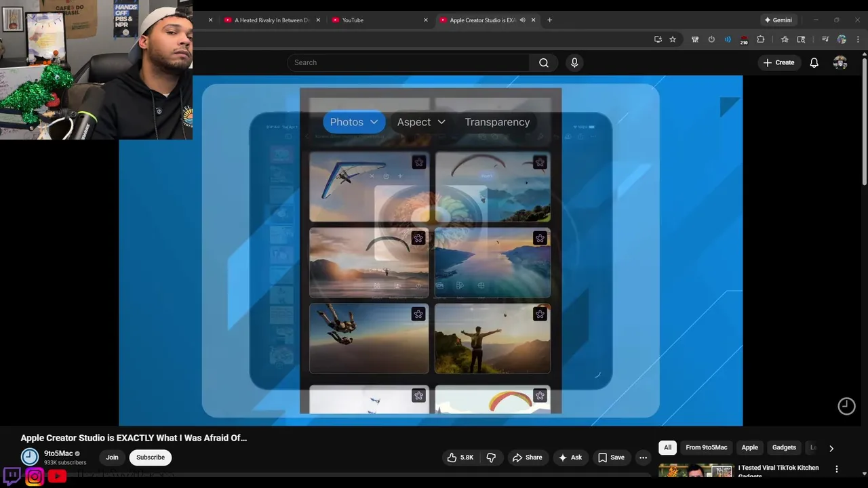The width and height of the screenshot is (868, 488).
Task: Close the Heated Rivalry tab
Action: click(x=318, y=20)
